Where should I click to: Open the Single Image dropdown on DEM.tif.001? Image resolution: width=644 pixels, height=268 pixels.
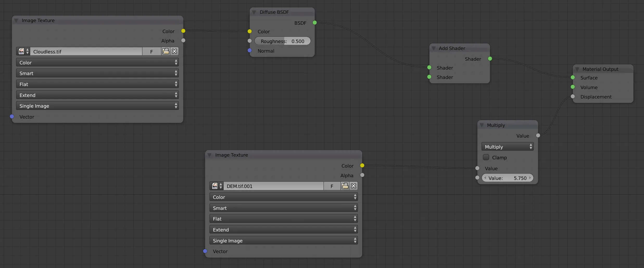(283, 240)
